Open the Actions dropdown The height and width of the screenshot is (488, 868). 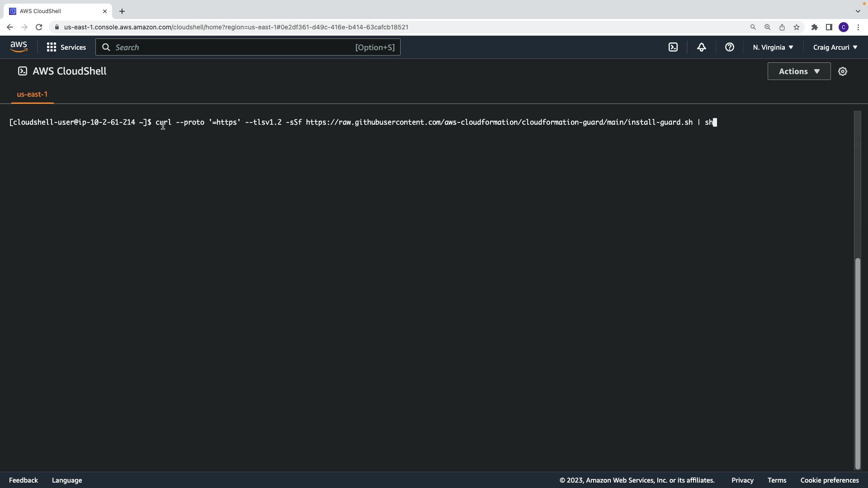(798, 71)
